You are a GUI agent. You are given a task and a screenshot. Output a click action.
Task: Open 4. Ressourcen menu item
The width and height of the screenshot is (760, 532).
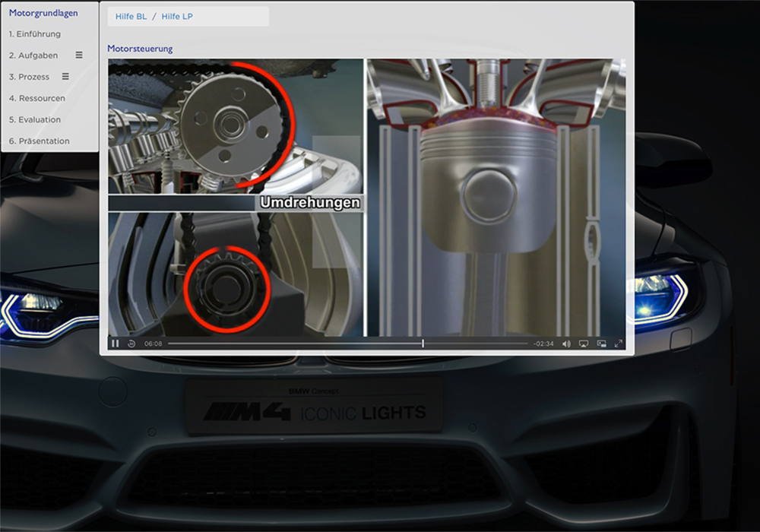(x=36, y=98)
